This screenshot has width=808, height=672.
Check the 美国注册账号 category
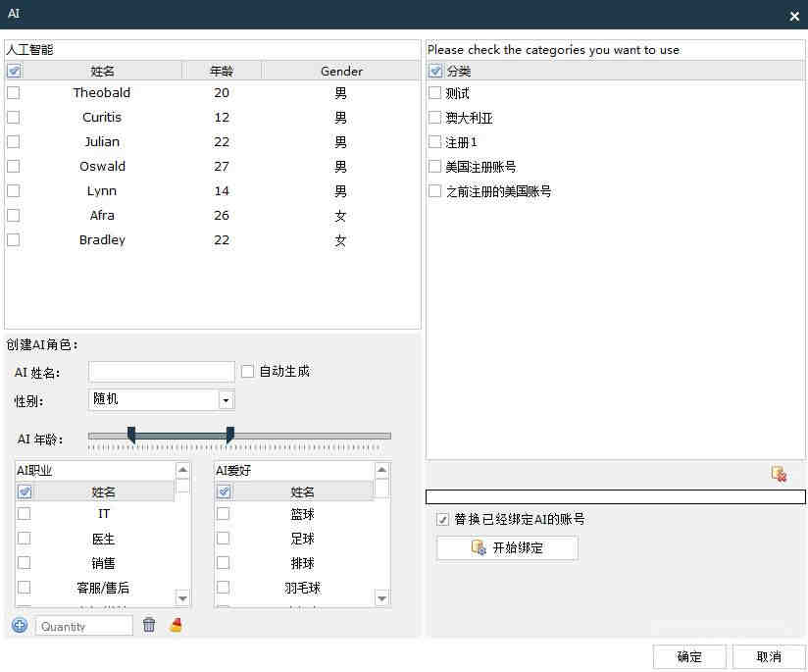(x=435, y=166)
